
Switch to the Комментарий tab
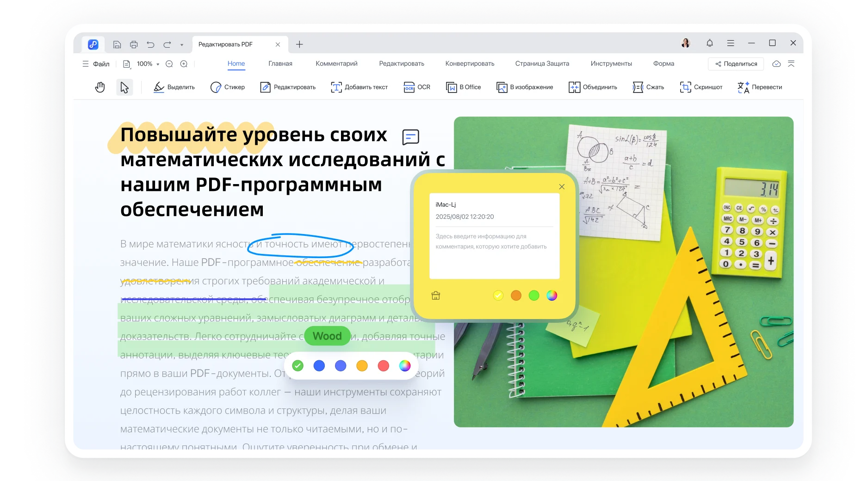336,63
